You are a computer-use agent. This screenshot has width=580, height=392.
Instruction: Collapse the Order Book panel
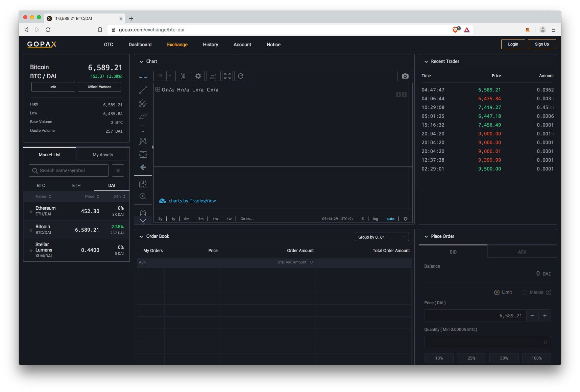pyautogui.click(x=141, y=237)
